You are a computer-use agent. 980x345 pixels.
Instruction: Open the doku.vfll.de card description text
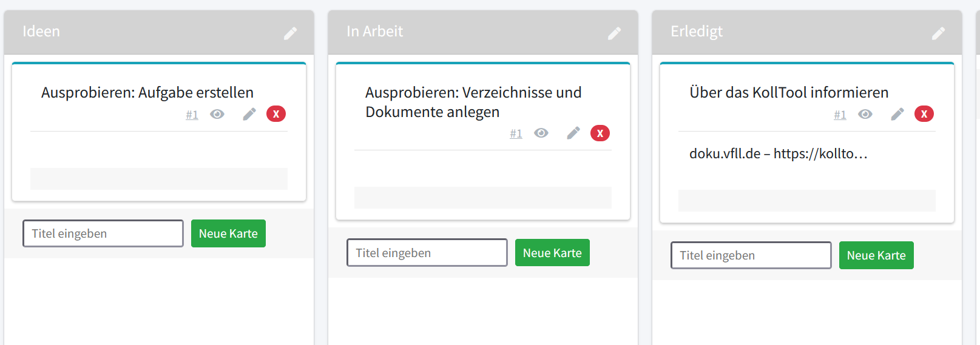778,154
